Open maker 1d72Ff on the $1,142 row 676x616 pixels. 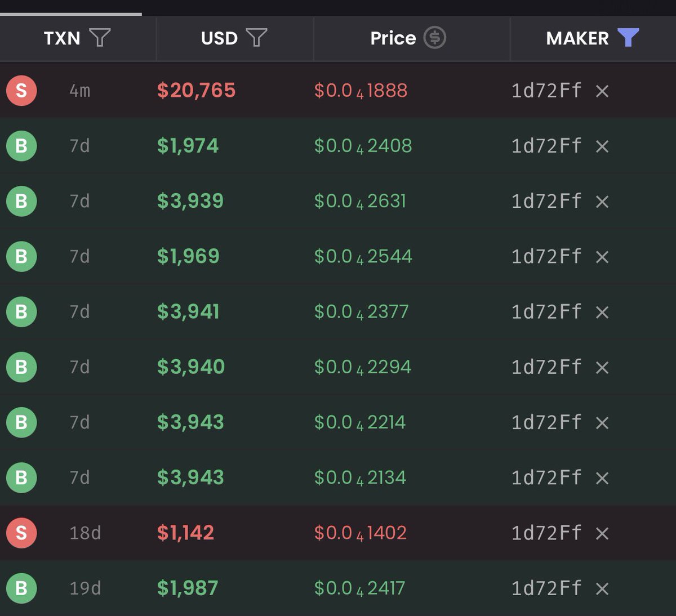pos(546,533)
